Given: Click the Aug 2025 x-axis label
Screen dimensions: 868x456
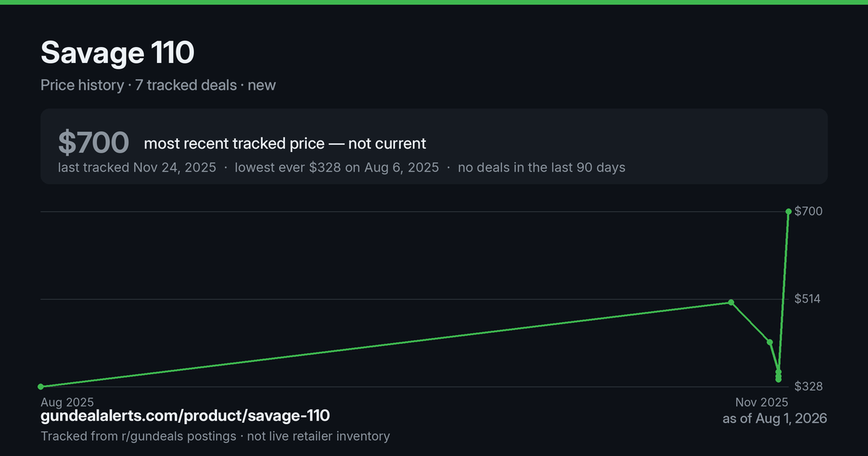Looking at the screenshot, I should 67,402.
